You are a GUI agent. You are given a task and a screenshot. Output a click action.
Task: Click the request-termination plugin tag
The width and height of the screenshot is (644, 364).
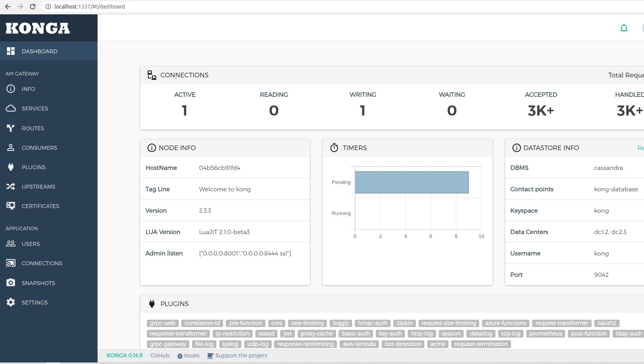481,344
